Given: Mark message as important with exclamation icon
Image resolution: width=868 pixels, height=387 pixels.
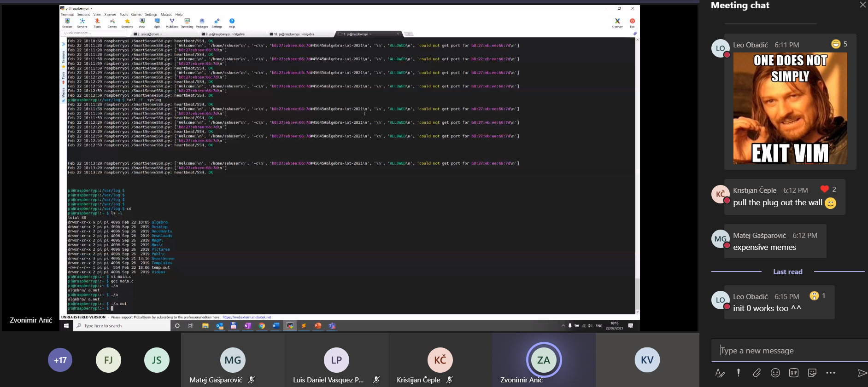Looking at the screenshot, I should coord(739,373).
